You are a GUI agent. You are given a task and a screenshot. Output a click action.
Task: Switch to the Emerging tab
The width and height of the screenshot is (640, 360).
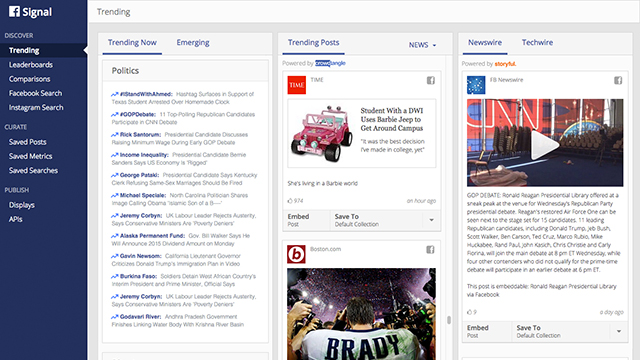193,43
